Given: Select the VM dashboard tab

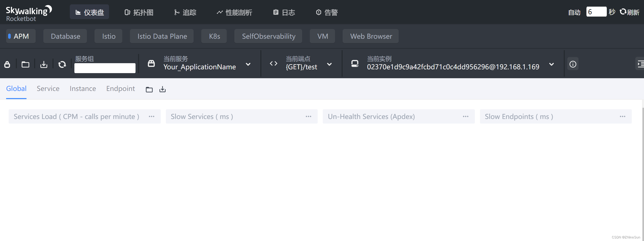Looking at the screenshot, I should coord(322,36).
